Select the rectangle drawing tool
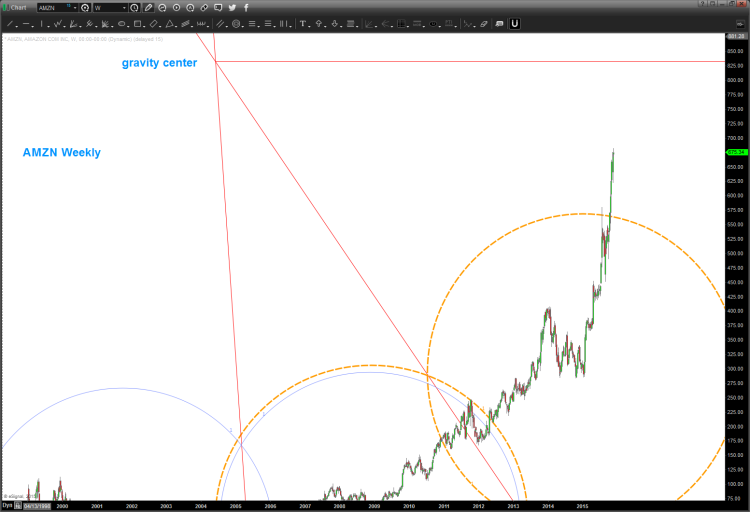 (137, 23)
